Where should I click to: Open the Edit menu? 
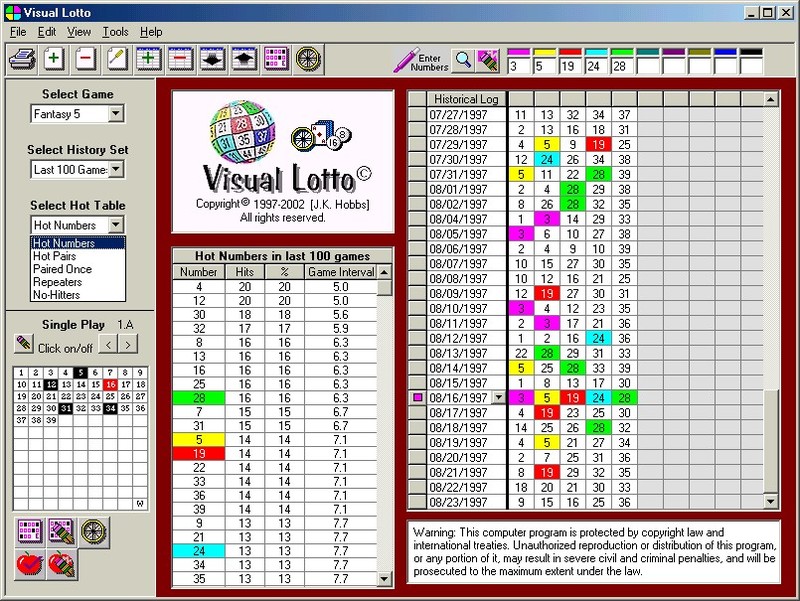click(47, 32)
